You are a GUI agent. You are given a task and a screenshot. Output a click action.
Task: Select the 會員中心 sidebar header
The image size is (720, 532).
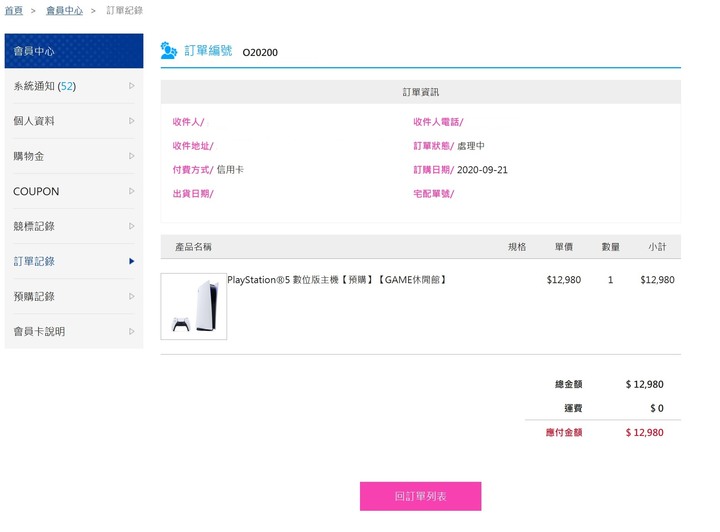74,50
